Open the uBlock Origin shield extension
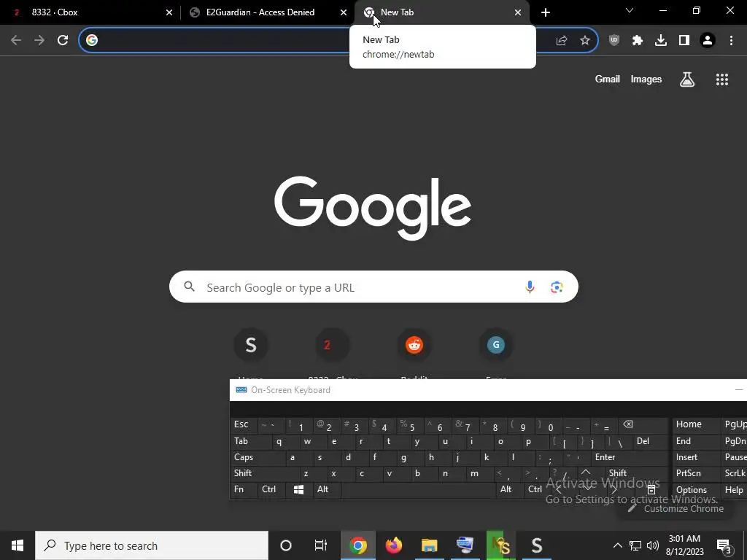Viewport: 747px width, 560px height. pos(614,41)
